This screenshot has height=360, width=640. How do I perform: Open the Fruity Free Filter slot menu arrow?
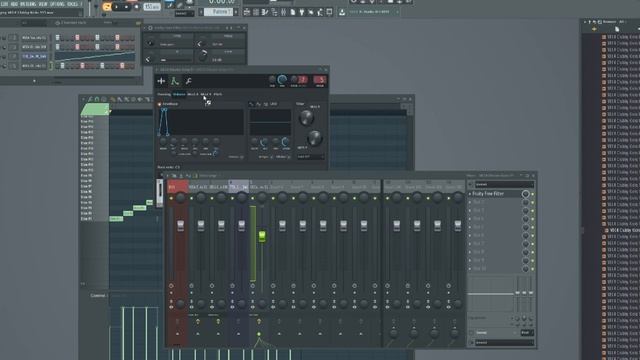tap(470, 194)
